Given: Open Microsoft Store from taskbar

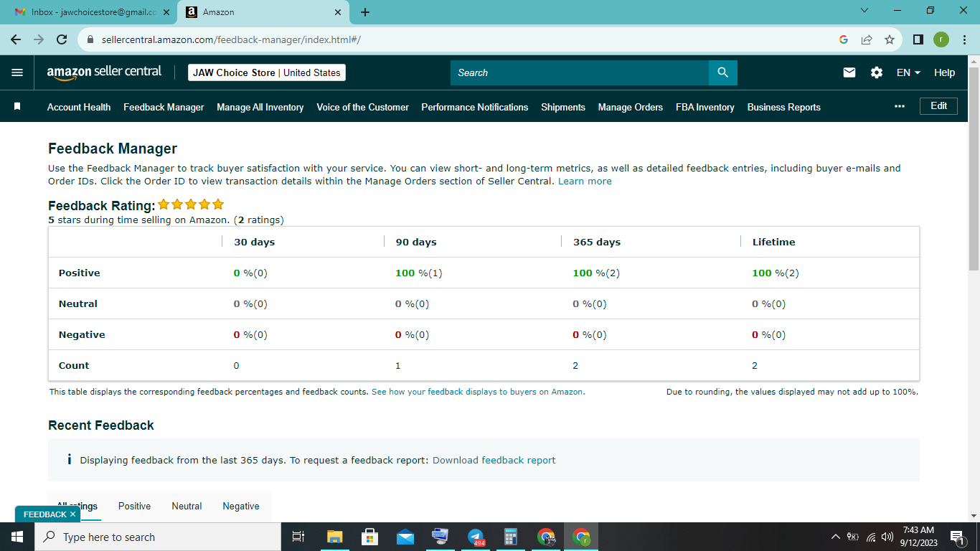Looking at the screenshot, I should [369, 537].
